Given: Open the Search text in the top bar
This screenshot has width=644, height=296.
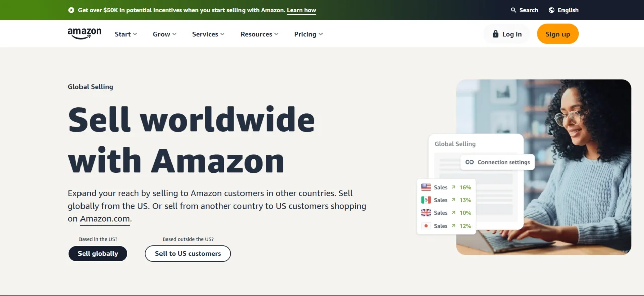Looking at the screenshot, I should [x=529, y=10].
